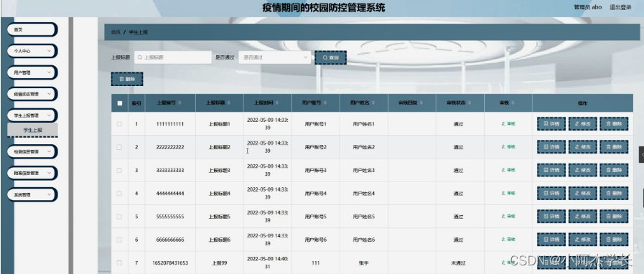Click 修改 for row 3333333333
The image size is (644, 274).
coord(582,170)
